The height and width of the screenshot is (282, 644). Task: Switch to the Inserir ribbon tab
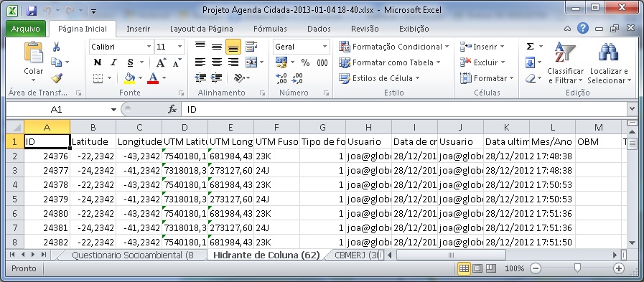[x=138, y=29]
